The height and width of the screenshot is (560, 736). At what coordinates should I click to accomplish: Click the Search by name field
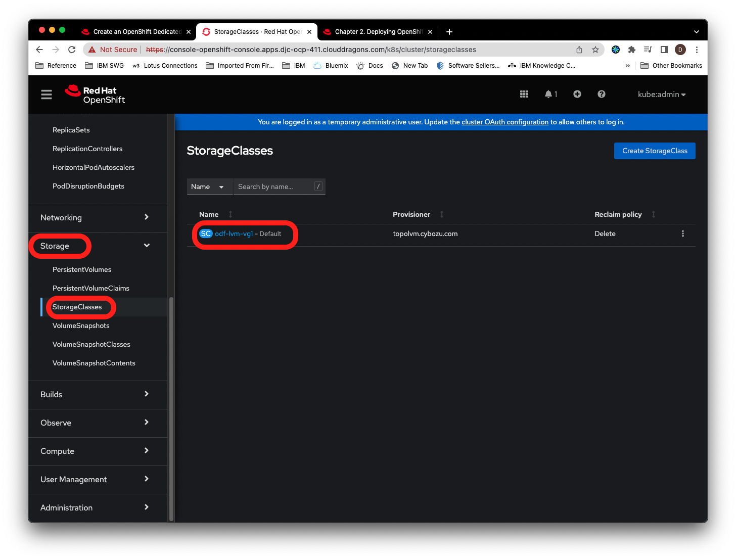(x=279, y=186)
